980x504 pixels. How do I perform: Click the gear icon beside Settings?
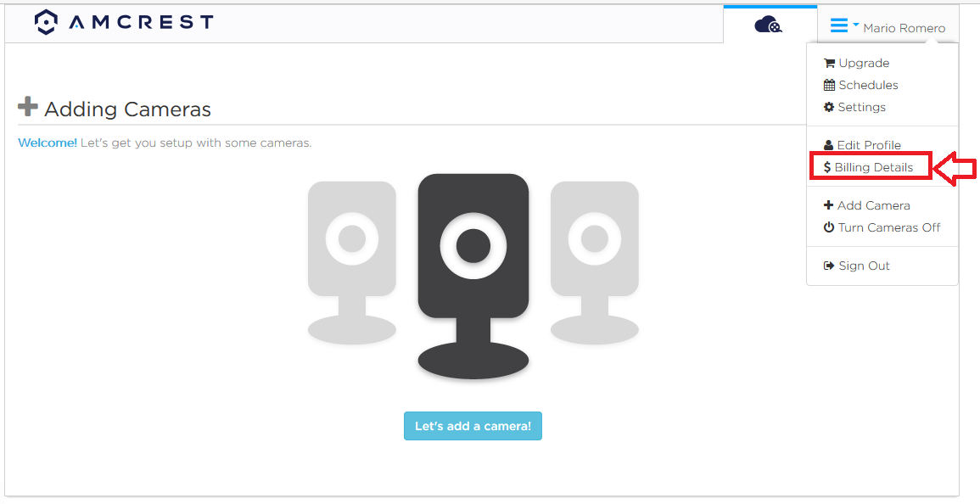(829, 107)
